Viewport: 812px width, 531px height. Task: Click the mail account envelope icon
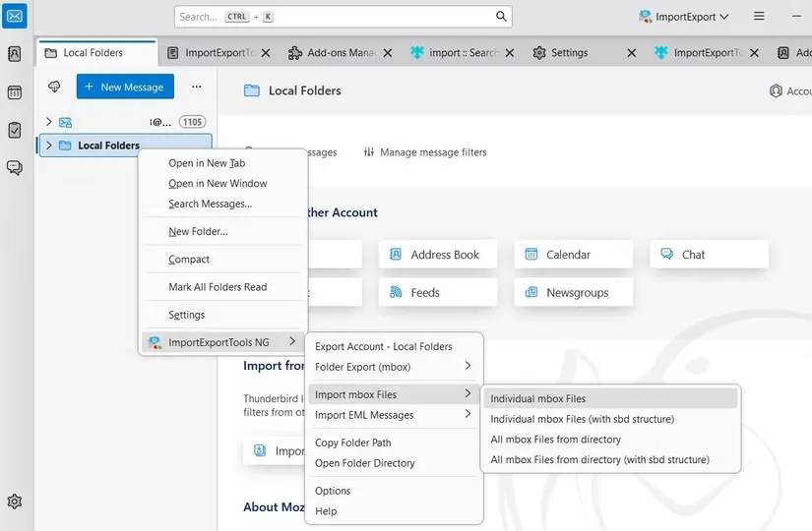65,123
